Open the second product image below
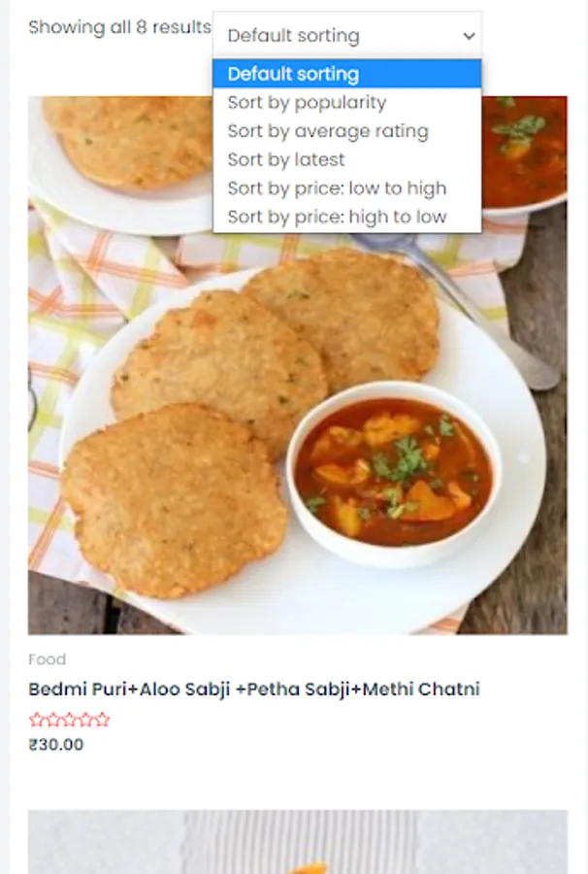588x874 pixels. click(298, 842)
